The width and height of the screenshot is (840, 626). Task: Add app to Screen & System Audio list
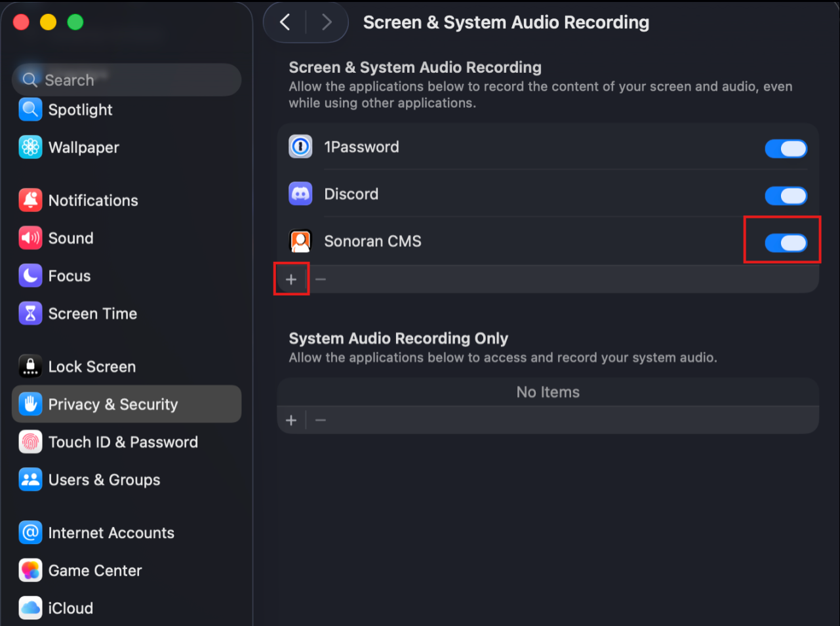point(291,280)
